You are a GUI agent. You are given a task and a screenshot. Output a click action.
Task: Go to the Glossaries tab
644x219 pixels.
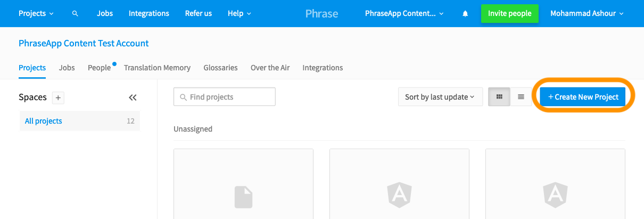[x=220, y=68]
